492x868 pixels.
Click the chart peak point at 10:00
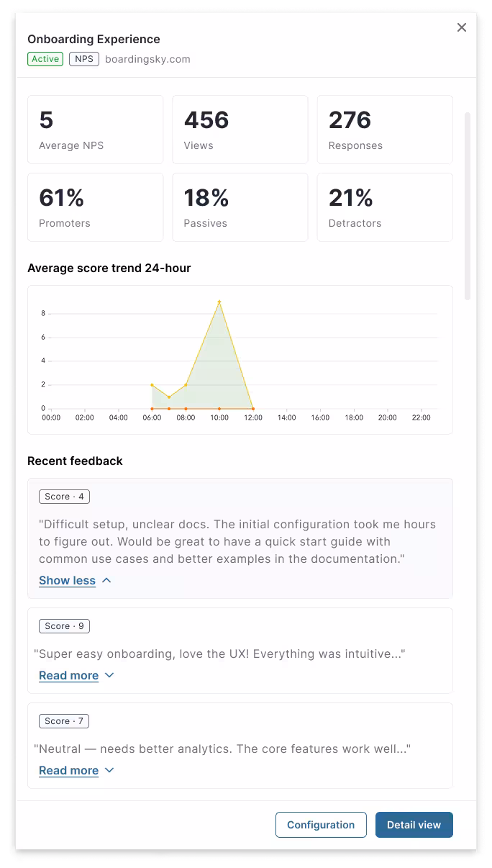coord(219,302)
